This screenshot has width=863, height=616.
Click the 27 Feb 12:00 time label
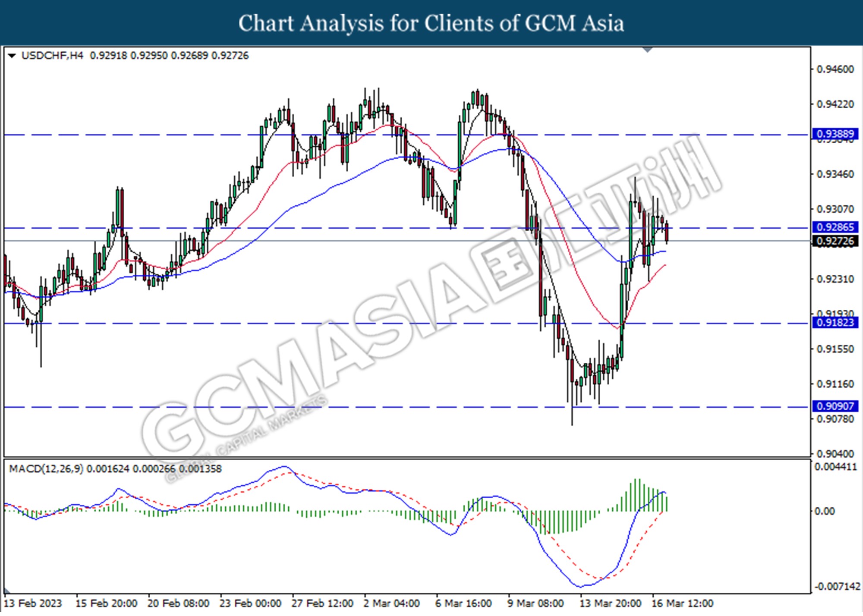pyautogui.click(x=322, y=603)
